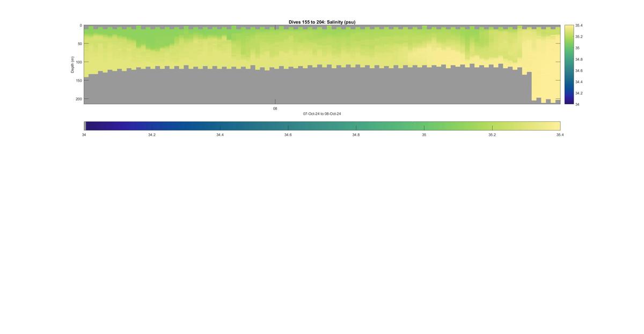Click "34.6" tick under the horizontal colorbar

pyautogui.click(x=288, y=135)
